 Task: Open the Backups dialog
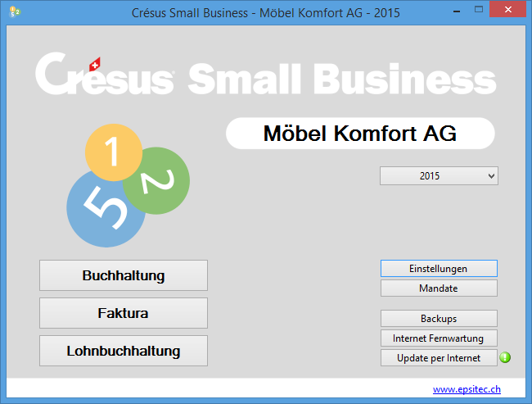coord(439,319)
